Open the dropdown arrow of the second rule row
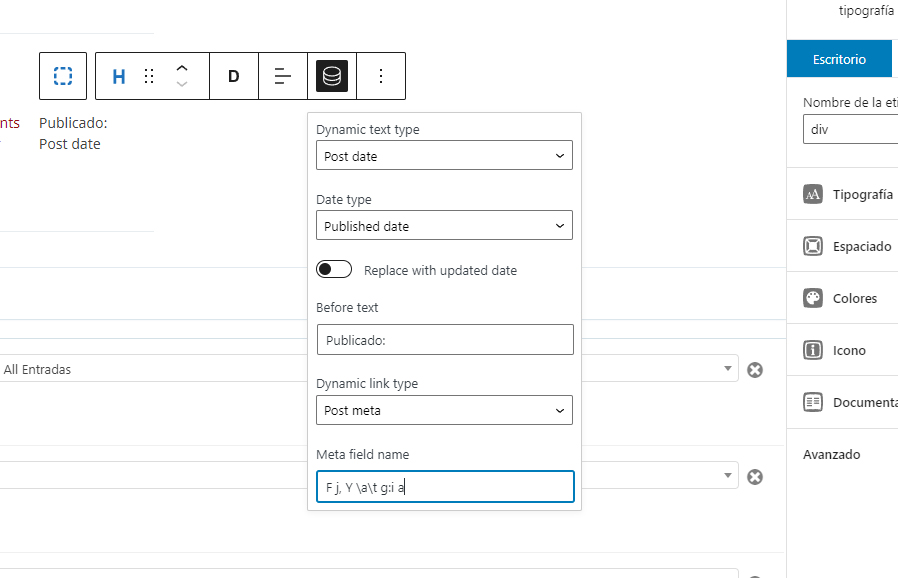 [728, 475]
